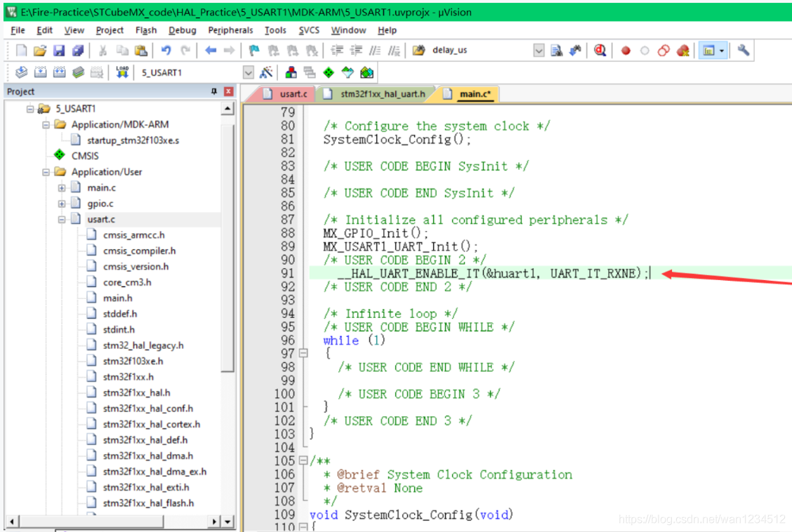Click the Manage Run-Time Environment green diamond icon
The width and height of the screenshot is (792, 532).
point(328,72)
